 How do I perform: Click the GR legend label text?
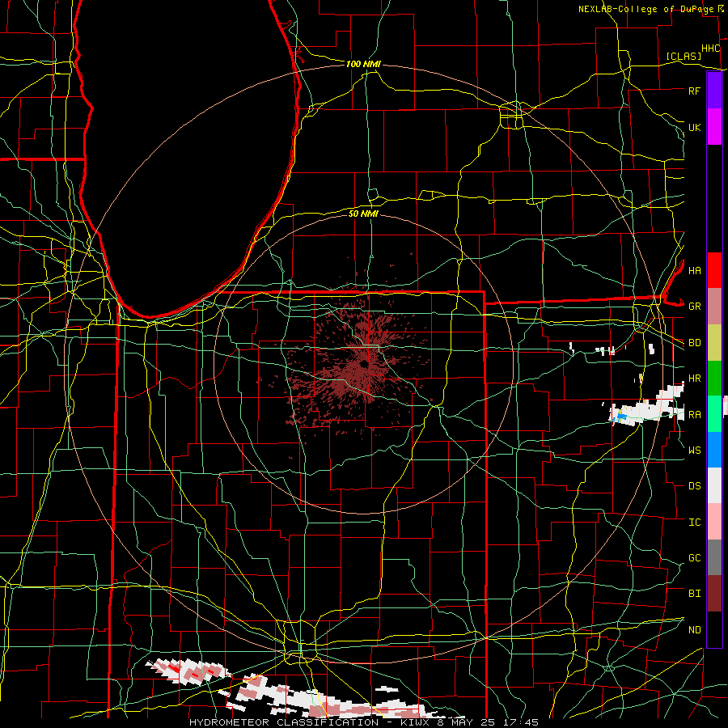pyautogui.click(x=694, y=307)
